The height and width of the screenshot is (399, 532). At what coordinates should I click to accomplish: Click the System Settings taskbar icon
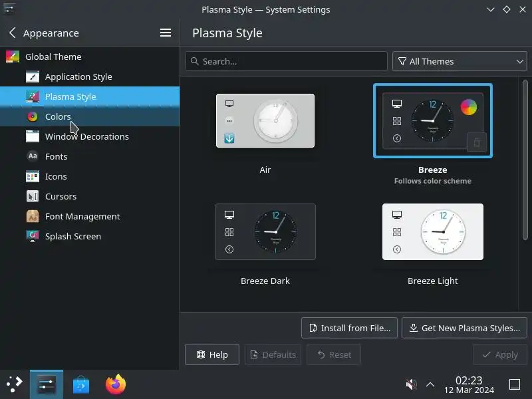point(47,384)
